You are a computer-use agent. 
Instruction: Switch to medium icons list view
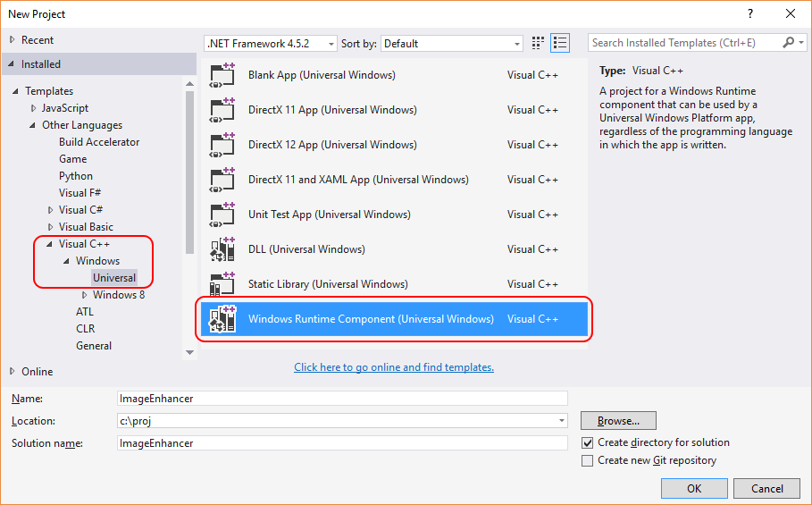(560, 43)
